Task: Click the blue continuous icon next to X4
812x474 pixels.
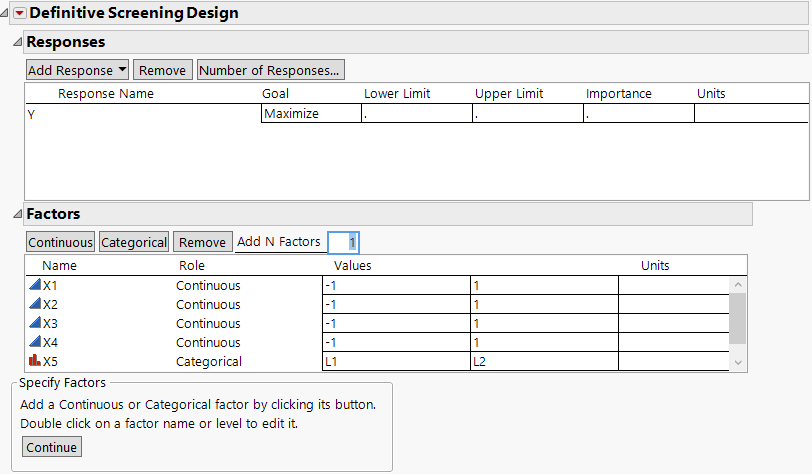Action: coord(35,342)
